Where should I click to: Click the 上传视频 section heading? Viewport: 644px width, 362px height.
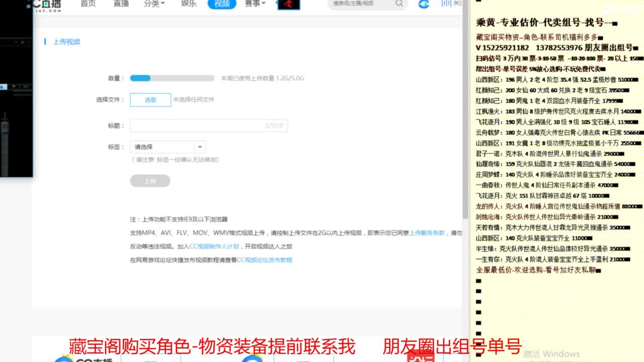coord(66,42)
